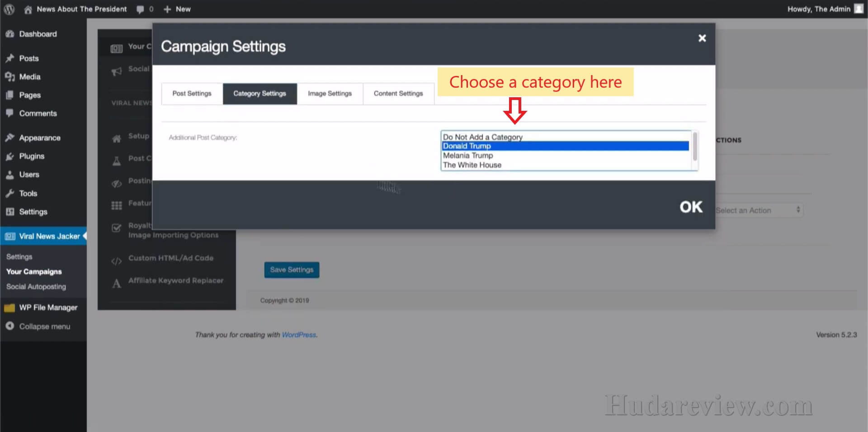Switch to Category Settings tab
This screenshot has height=432, width=868.
(259, 94)
